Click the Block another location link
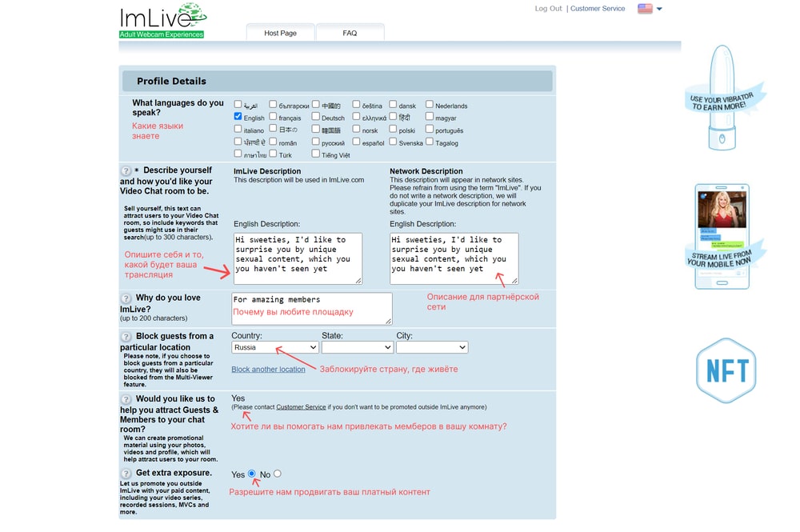800x532 pixels. [x=268, y=370]
